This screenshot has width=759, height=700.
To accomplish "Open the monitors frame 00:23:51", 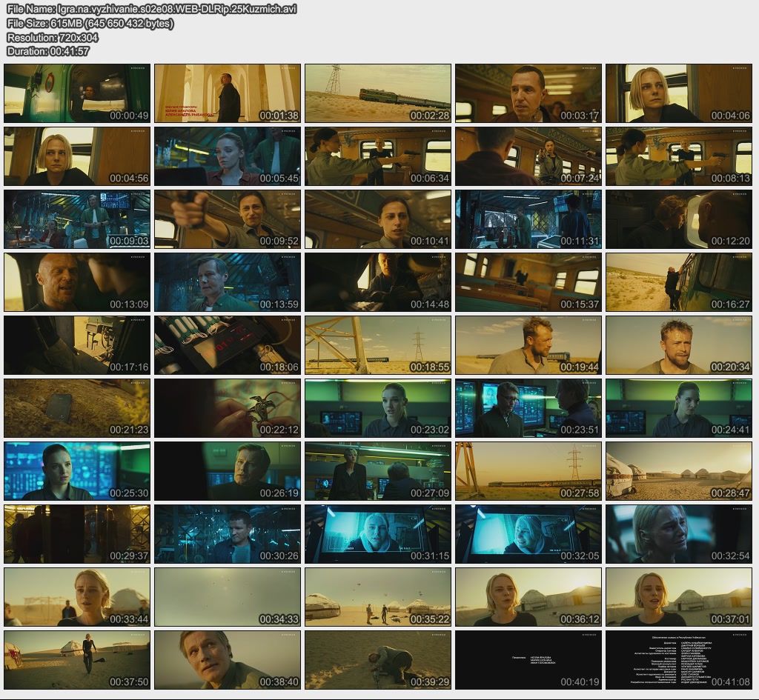I will 528,408.
